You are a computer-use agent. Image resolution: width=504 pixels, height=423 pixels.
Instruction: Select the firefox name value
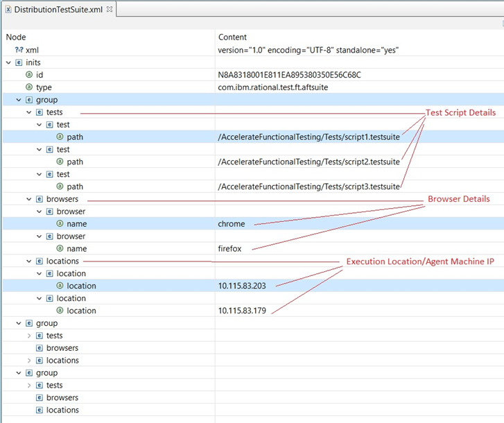[229, 248]
